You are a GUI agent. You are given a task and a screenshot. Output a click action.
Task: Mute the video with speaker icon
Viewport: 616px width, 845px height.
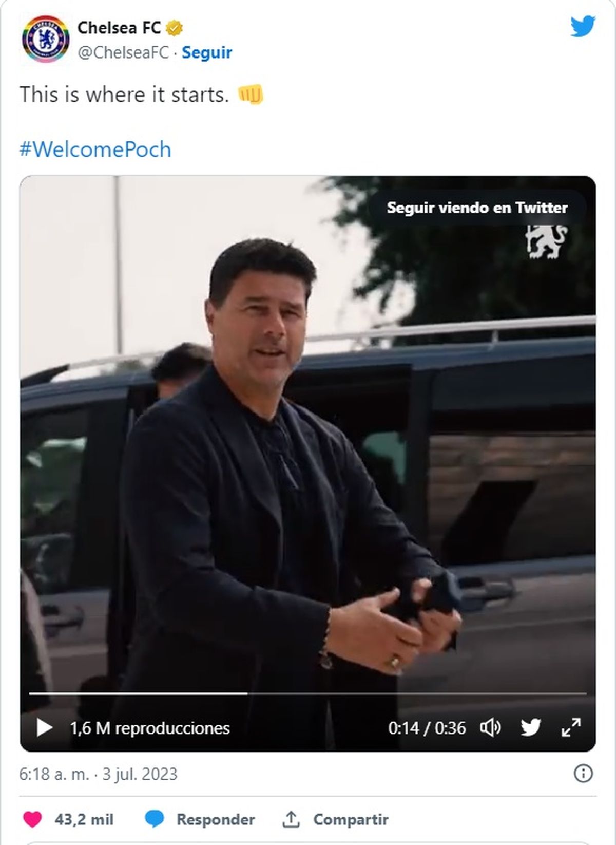(490, 727)
